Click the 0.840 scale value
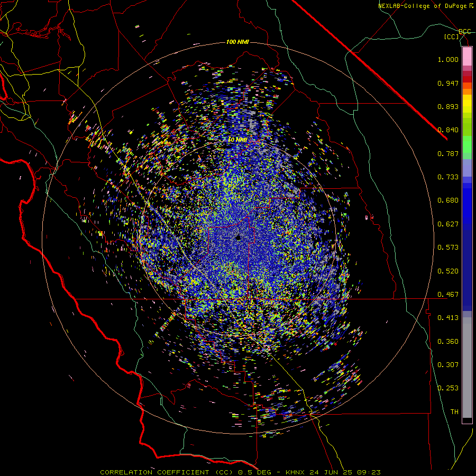476x476 pixels. 448,130
